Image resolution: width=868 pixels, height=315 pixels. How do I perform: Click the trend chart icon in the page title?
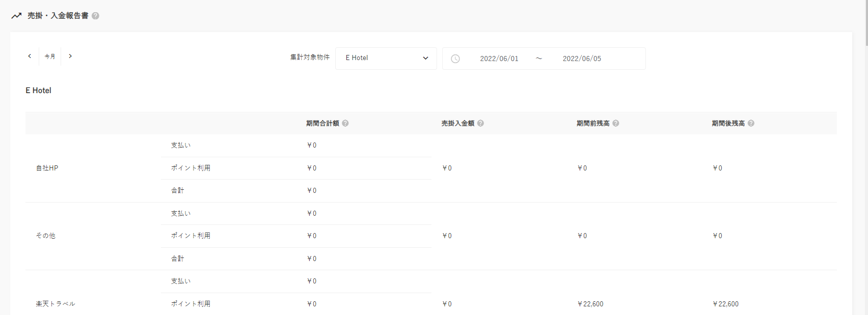coord(16,16)
